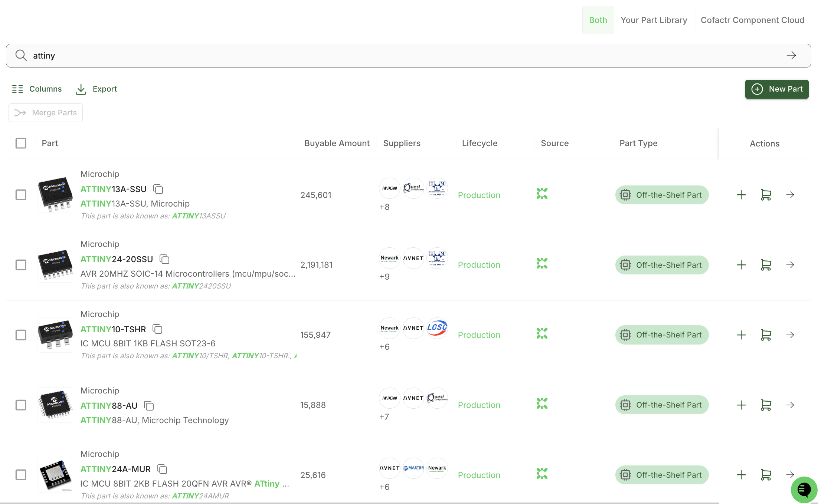Show the +8 more suppliers for ATTINY13A-SSU
Image resolution: width=818 pixels, height=504 pixels.
tap(385, 207)
